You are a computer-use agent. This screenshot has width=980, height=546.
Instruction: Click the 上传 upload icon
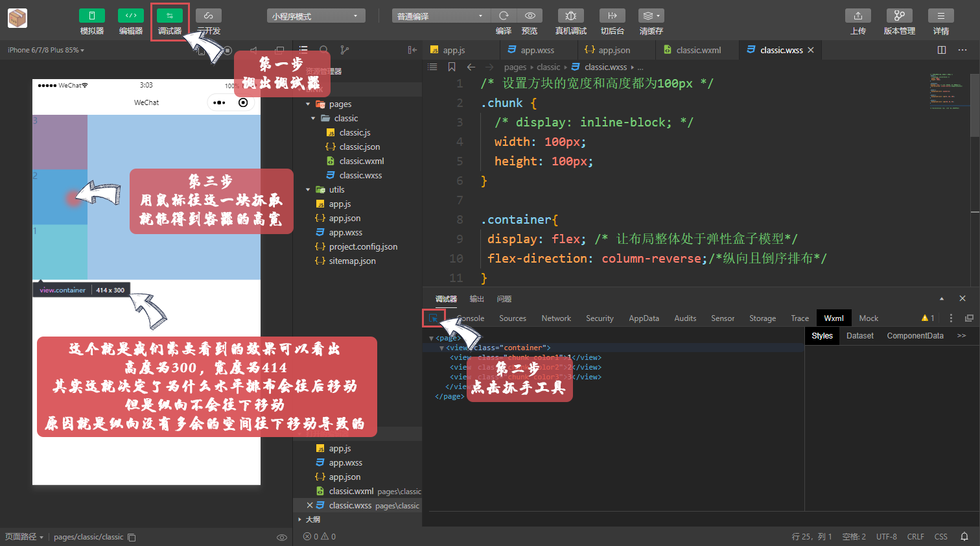pyautogui.click(x=858, y=16)
